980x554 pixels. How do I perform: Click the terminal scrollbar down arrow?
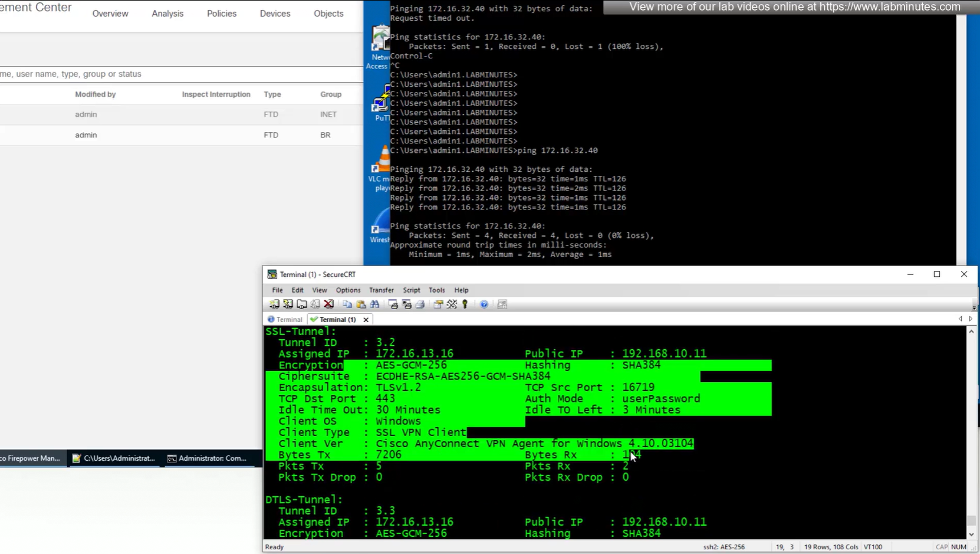(x=971, y=535)
